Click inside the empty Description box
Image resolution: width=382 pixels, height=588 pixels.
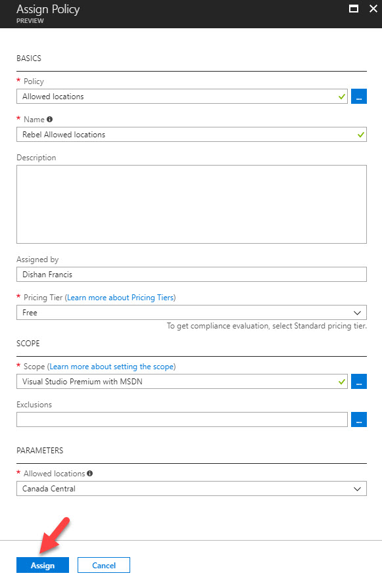pos(191,204)
